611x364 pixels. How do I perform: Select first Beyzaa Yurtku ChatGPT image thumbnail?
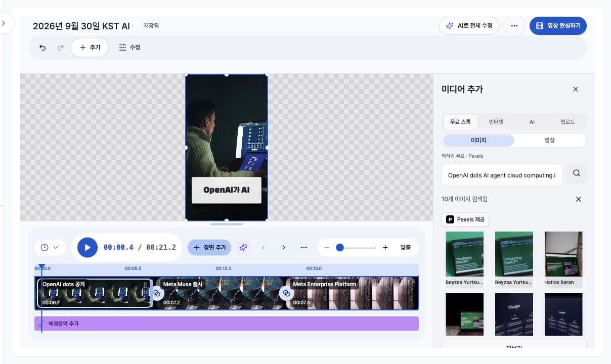464,254
